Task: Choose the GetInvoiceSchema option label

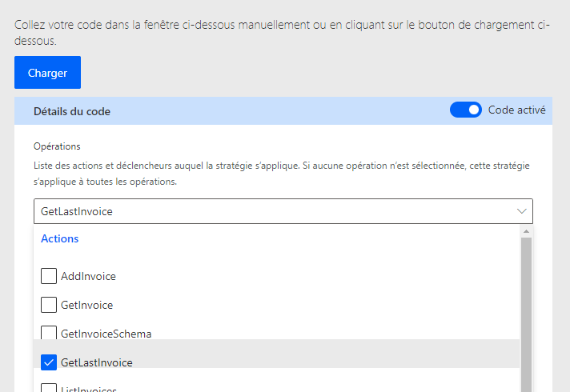Action: (x=106, y=334)
